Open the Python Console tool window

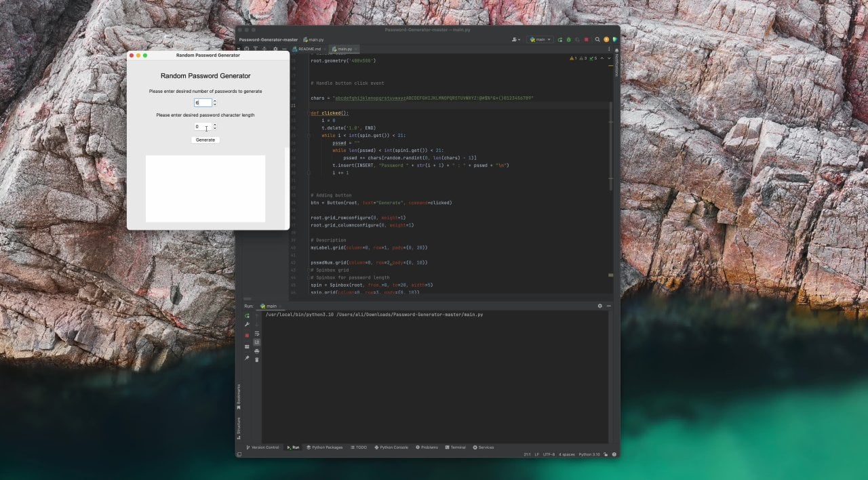391,447
